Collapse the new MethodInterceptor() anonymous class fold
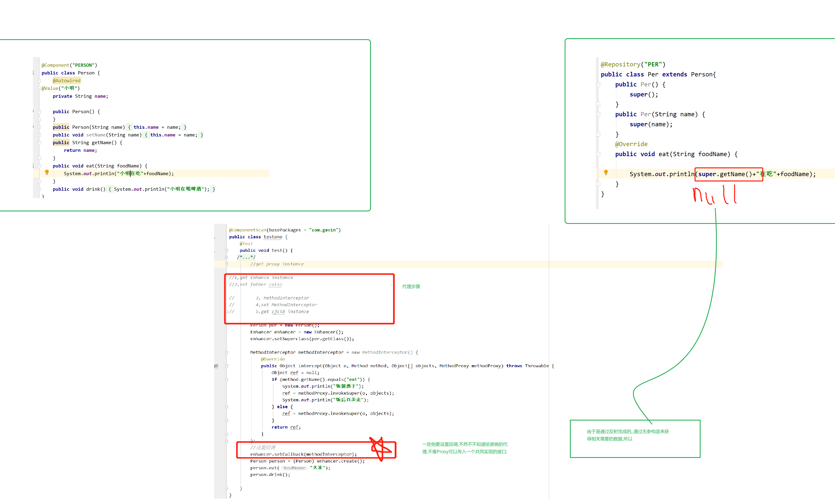This screenshot has height=504, width=835. 226,352
